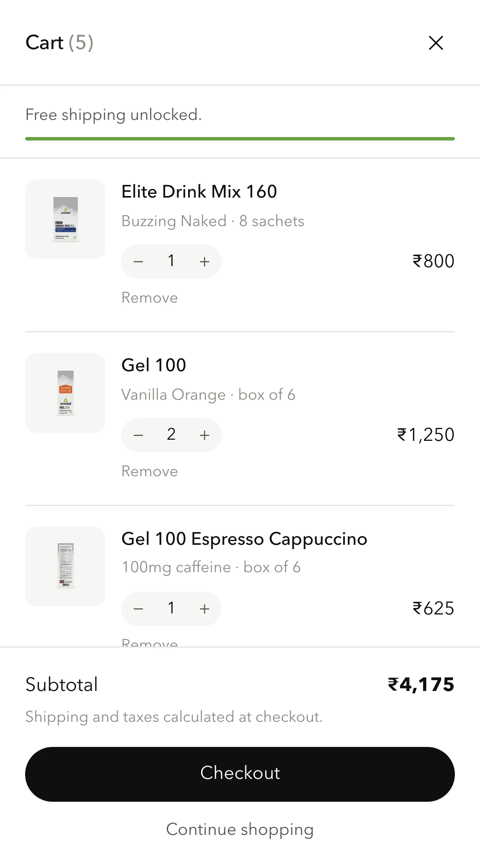This screenshot has width=480, height=868.
Task: Open Elite Drink Mix 160 product thumbnail
Action: 65,219
